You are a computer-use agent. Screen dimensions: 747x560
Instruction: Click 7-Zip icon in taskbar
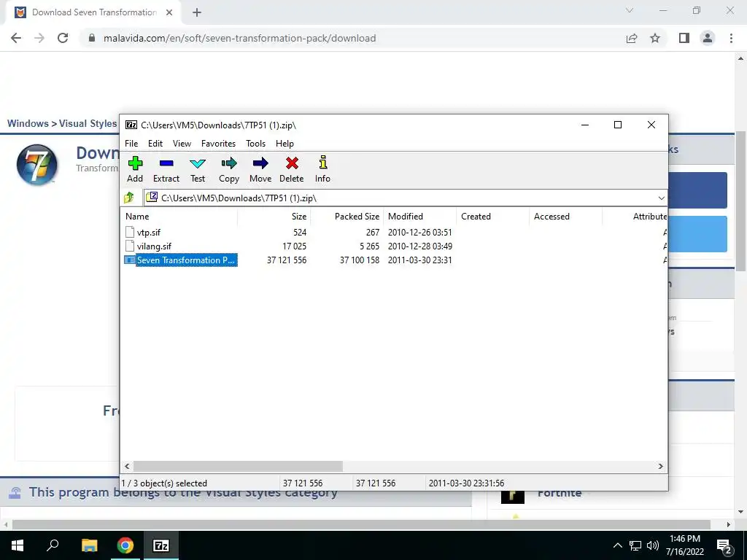click(x=161, y=545)
